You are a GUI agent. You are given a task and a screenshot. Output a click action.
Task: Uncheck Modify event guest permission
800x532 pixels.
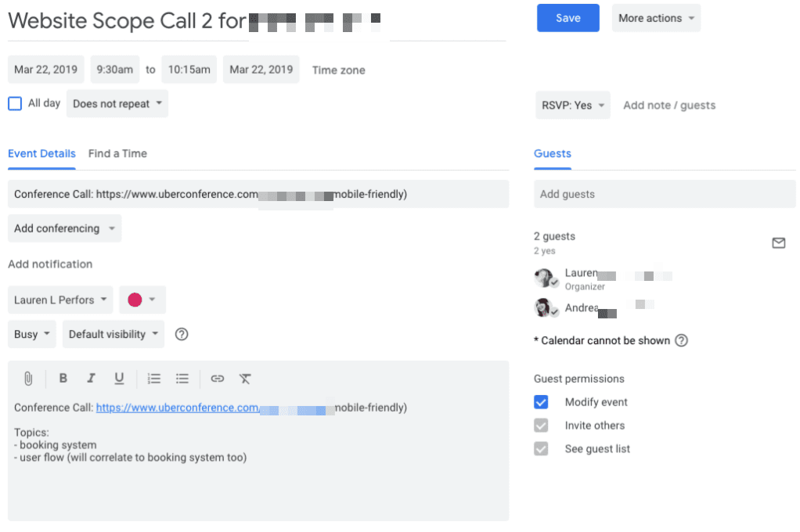pyautogui.click(x=541, y=402)
